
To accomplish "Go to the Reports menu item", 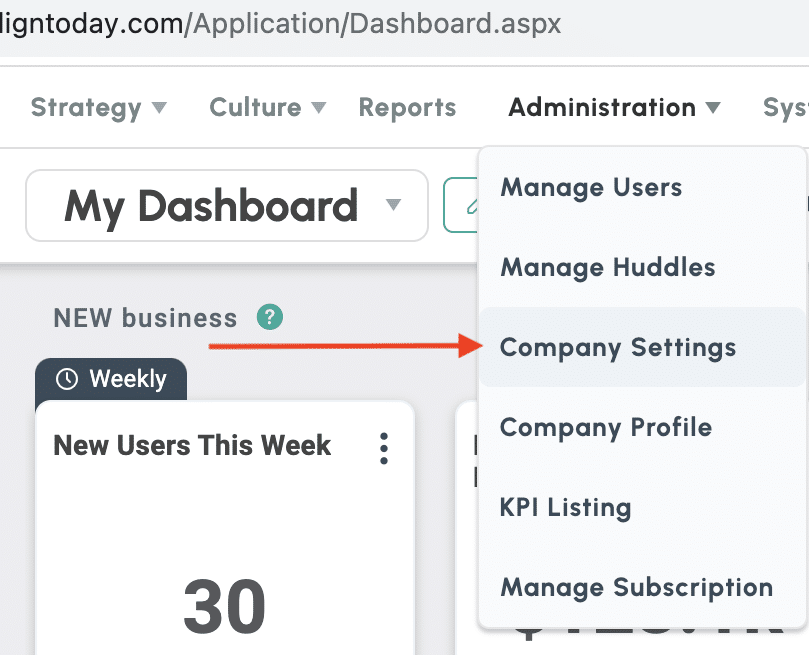I will tap(407, 108).
